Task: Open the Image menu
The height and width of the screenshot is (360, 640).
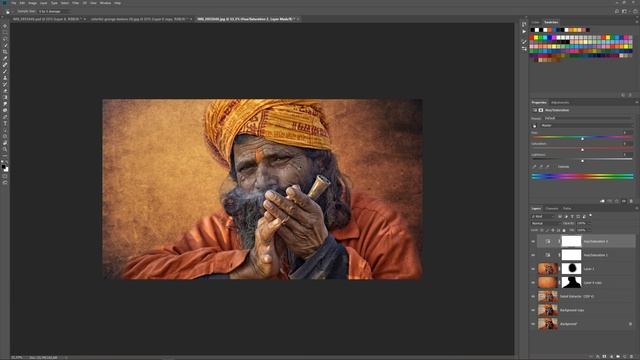Action: (32, 3)
